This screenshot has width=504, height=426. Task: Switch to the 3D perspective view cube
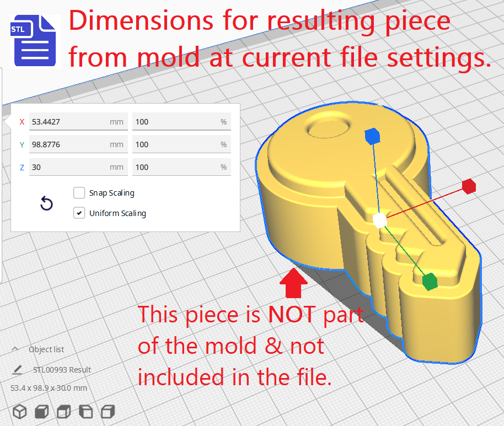[x=20, y=412]
